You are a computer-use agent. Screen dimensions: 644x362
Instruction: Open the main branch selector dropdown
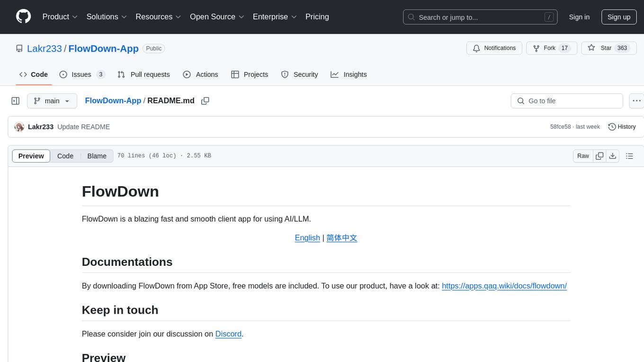pos(52,101)
